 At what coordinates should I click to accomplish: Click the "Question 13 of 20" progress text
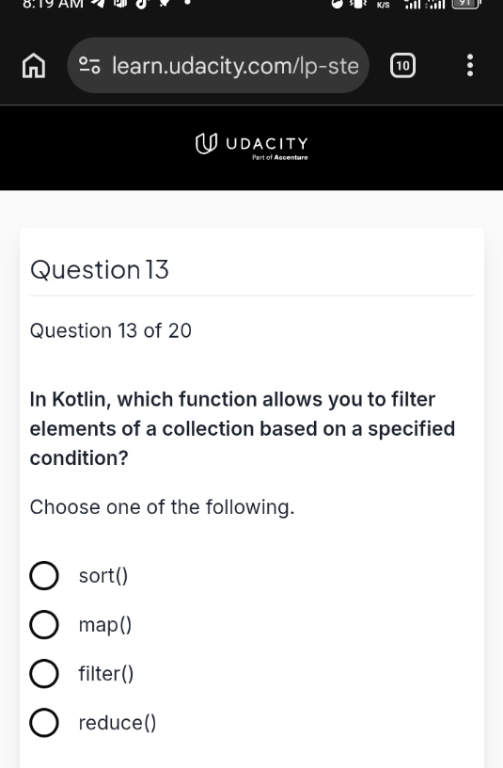point(111,331)
